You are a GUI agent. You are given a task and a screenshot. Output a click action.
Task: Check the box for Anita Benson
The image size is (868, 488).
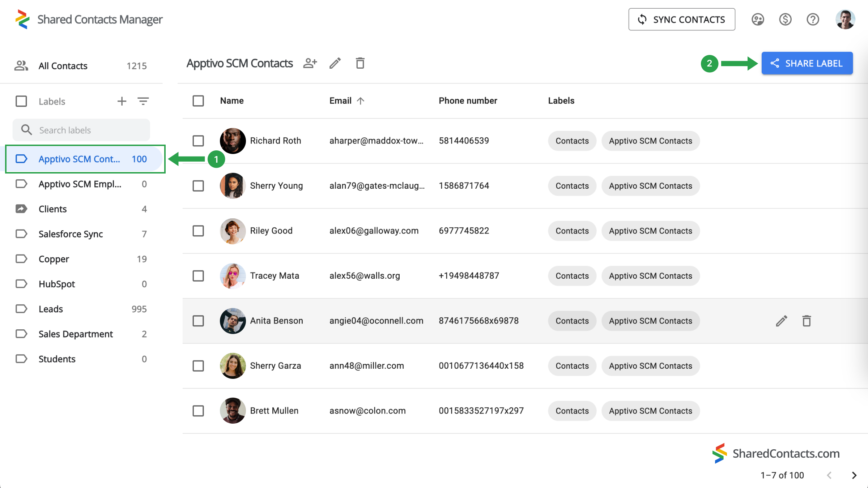pyautogui.click(x=198, y=321)
